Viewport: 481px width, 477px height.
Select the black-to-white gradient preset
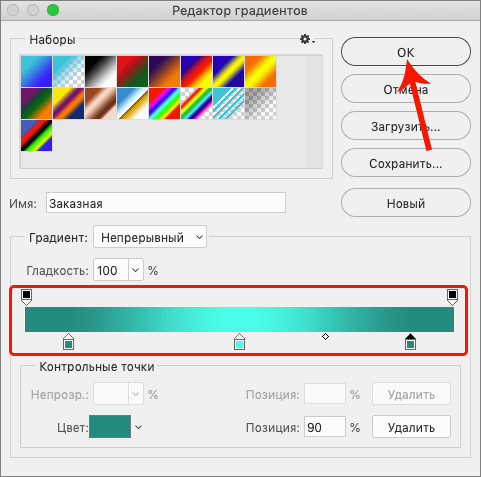tap(100, 71)
